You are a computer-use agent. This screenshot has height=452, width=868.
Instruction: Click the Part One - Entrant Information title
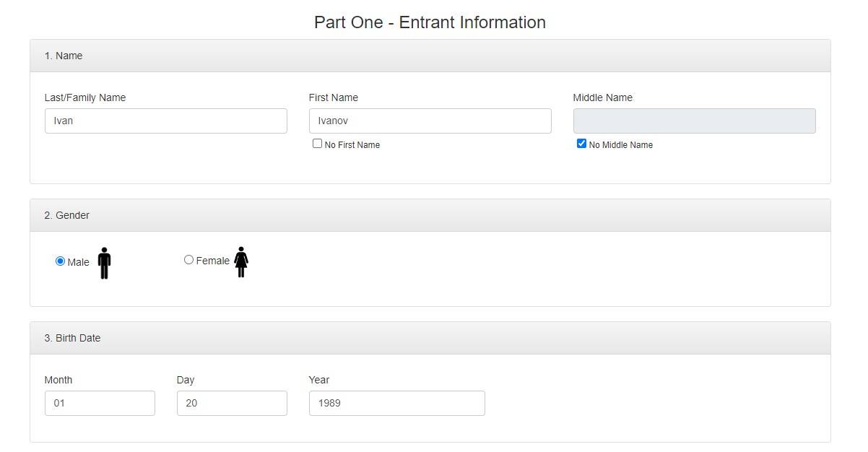coord(430,22)
